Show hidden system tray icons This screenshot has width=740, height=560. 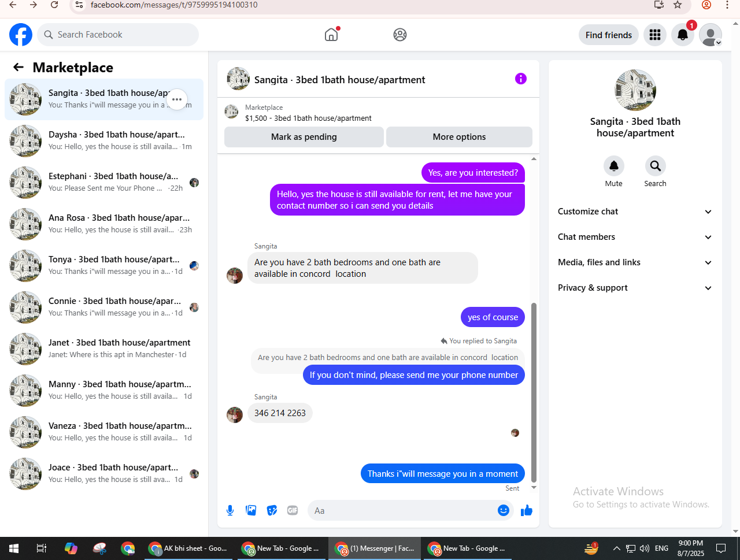point(616,548)
